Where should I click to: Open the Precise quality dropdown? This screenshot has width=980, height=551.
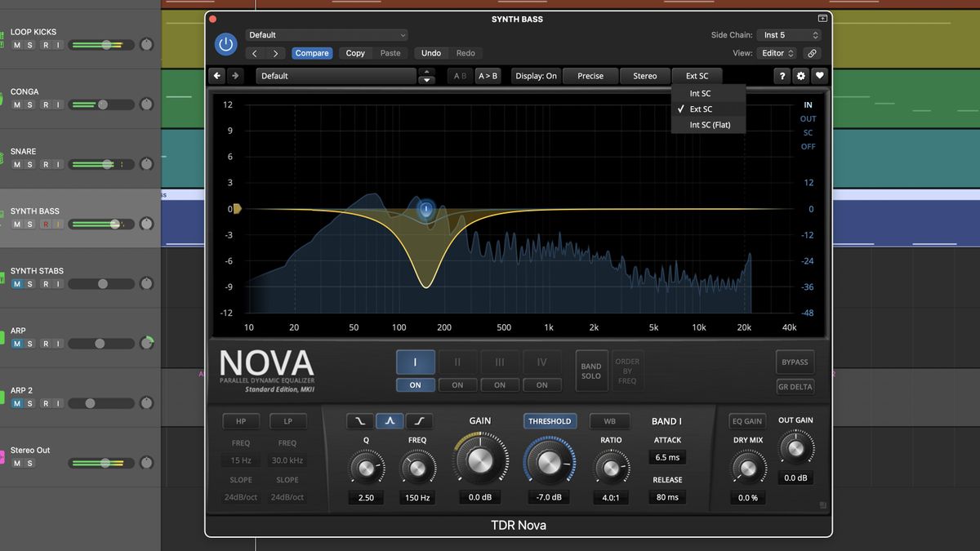click(590, 76)
